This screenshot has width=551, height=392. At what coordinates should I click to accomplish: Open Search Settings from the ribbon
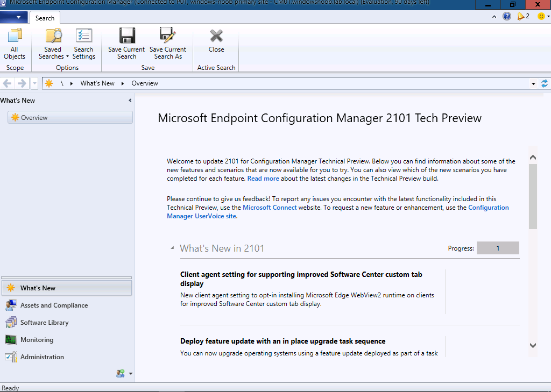click(x=83, y=44)
